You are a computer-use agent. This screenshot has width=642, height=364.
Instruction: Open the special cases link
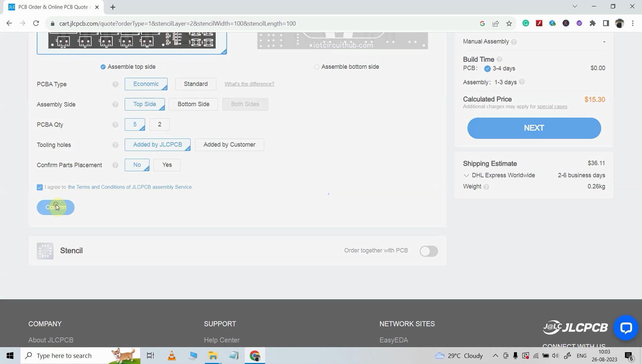pos(552,107)
